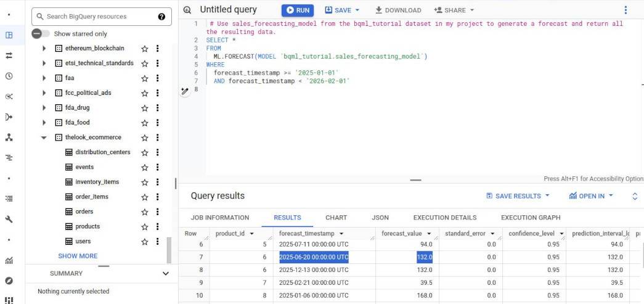Click editor and results divider handle
644x304 pixels.
[x=415, y=180]
